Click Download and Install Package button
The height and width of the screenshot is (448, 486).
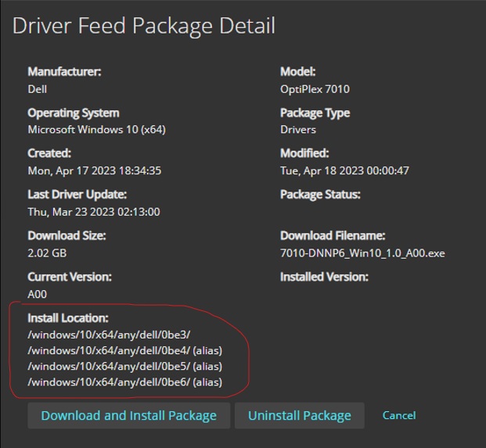[128, 415]
